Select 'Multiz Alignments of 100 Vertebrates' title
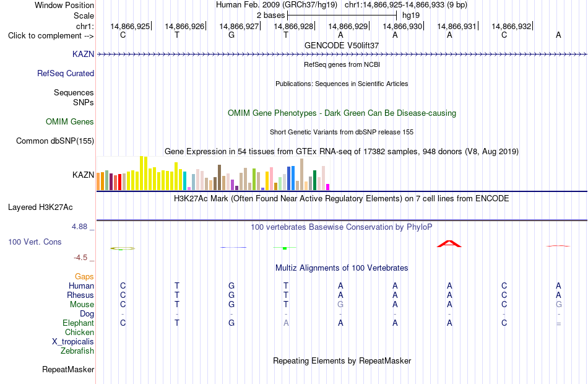 (x=342, y=268)
